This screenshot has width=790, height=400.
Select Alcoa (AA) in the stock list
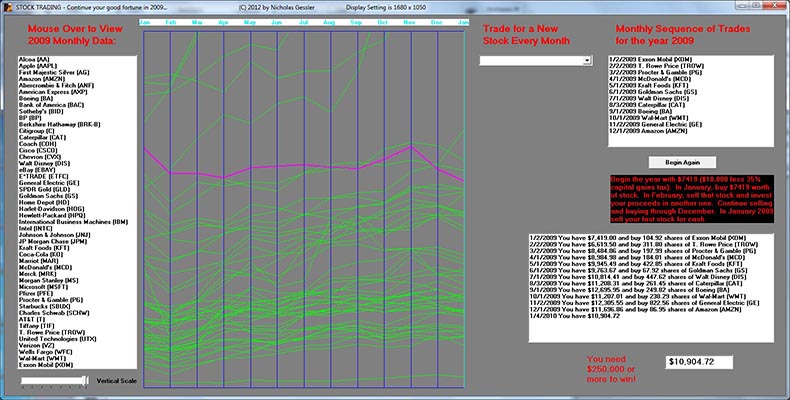34,59
